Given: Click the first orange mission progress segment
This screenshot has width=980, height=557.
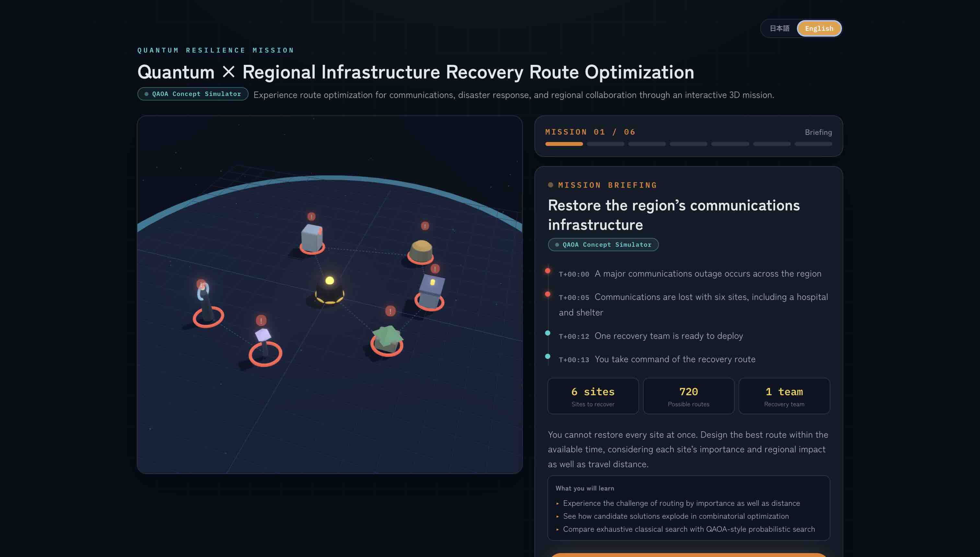Looking at the screenshot, I should pyautogui.click(x=564, y=144).
